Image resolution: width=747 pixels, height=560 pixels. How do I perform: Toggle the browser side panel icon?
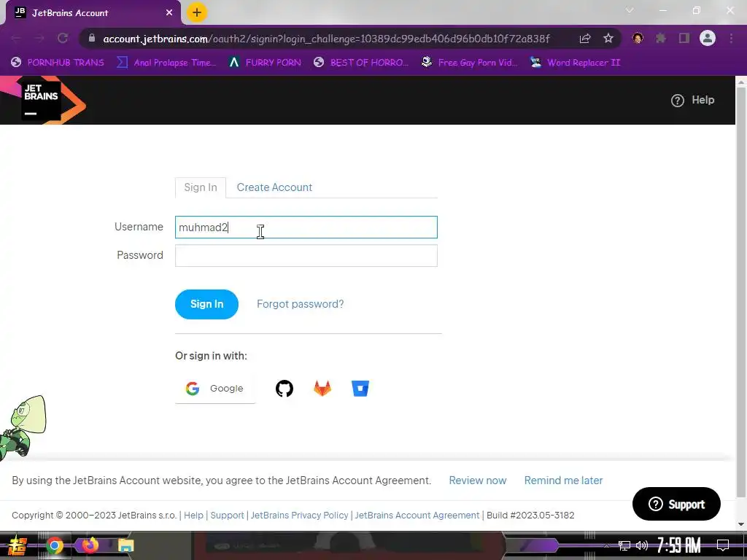(x=684, y=39)
